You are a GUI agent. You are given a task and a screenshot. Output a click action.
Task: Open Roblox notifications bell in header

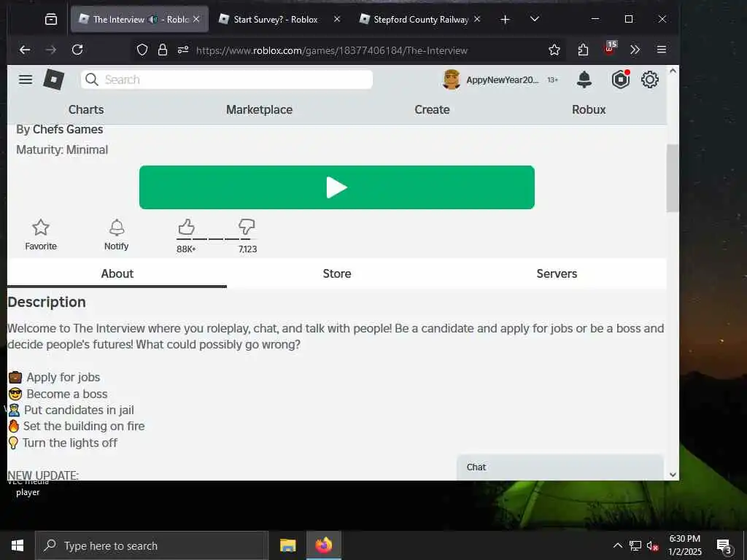pyautogui.click(x=584, y=79)
